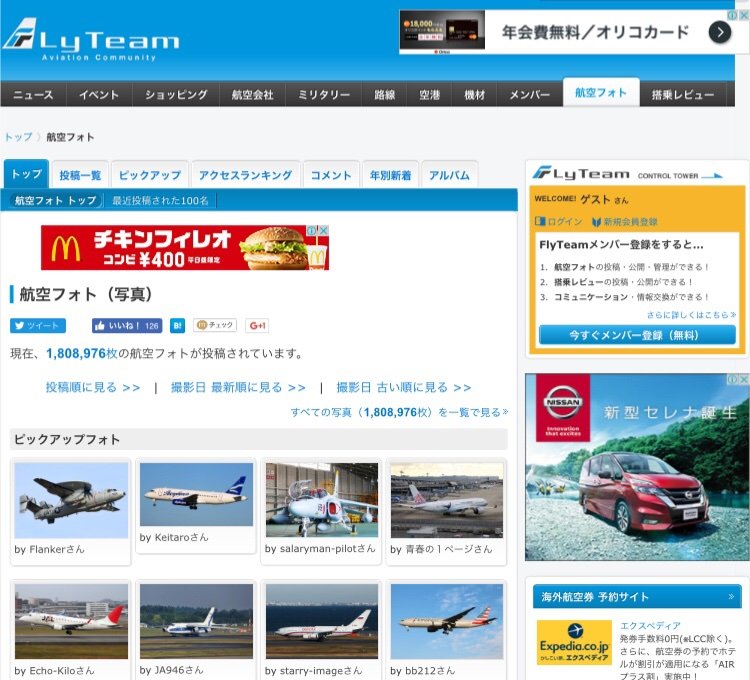Click the 1,808,976枚 photo count link
Screen dimensions: 750x680
pos(81,353)
